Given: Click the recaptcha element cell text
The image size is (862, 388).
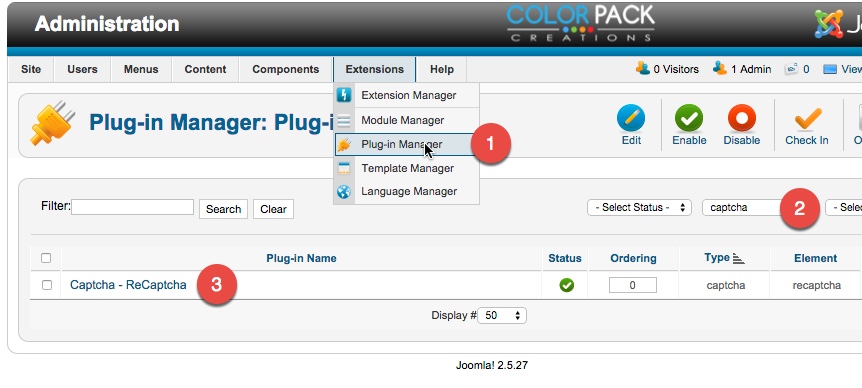Looking at the screenshot, I should (x=816, y=285).
